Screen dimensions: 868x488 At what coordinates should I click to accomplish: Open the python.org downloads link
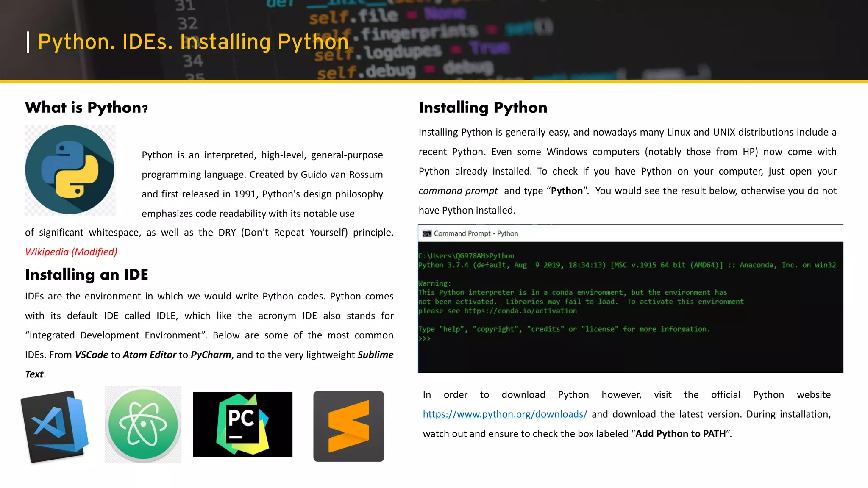pos(505,414)
